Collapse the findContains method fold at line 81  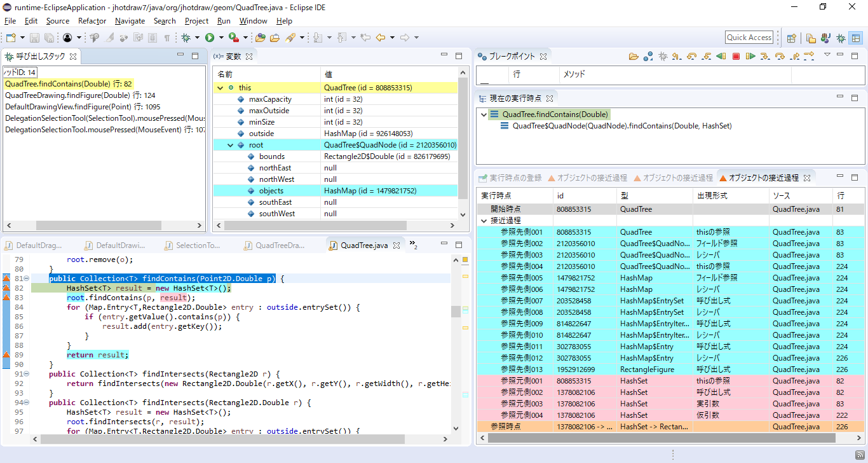[x=26, y=279]
